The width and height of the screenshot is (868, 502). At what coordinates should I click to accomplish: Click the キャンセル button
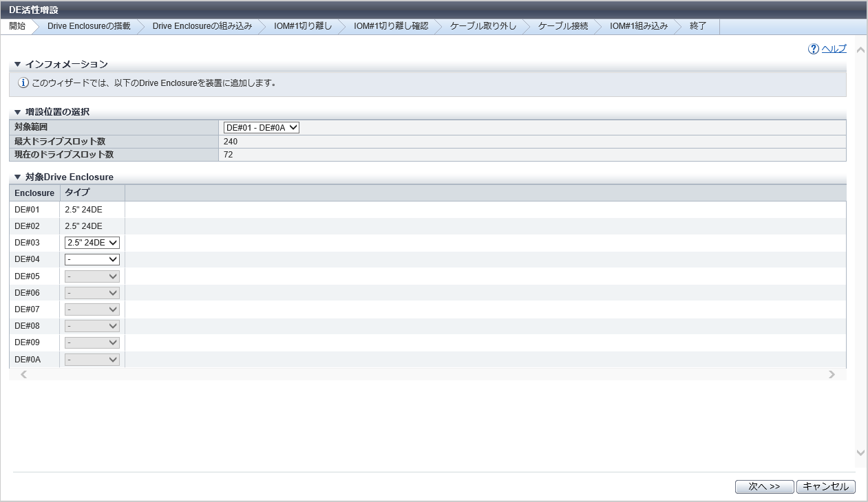(x=826, y=487)
